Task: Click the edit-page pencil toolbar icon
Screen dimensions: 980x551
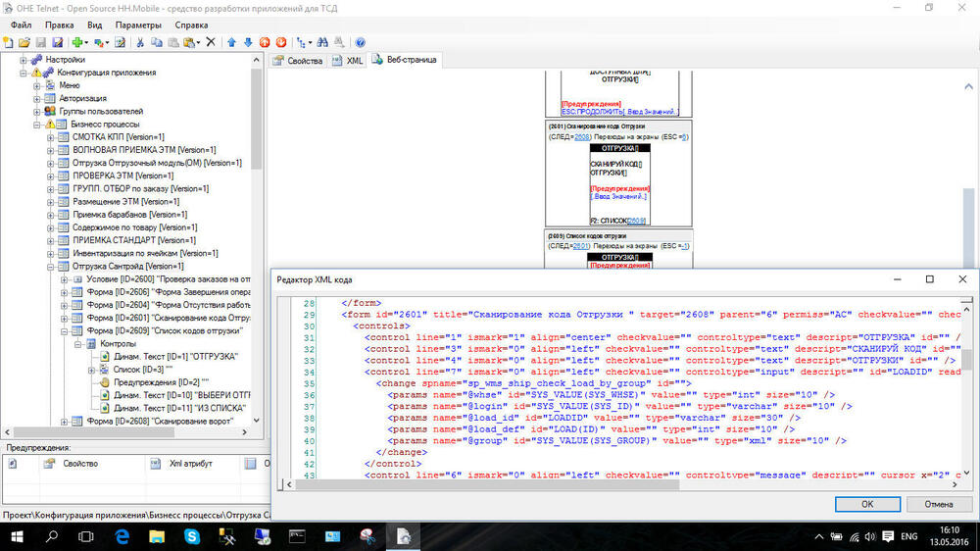Action: (x=120, y=42)
